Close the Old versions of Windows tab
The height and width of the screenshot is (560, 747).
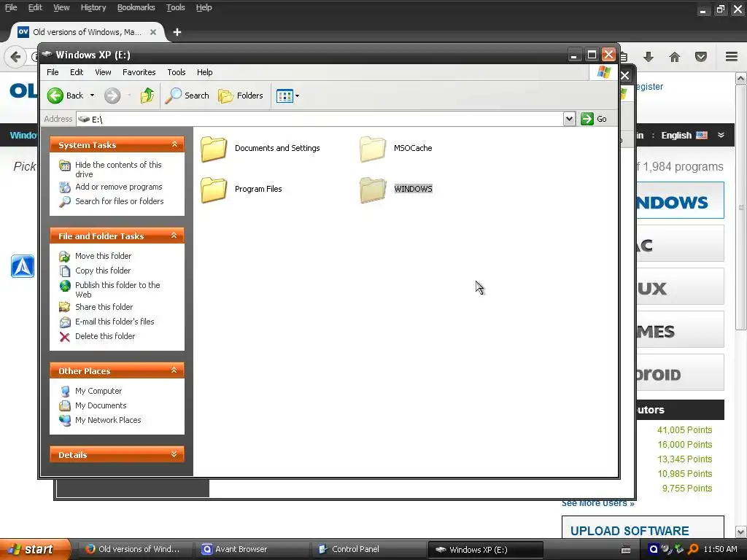[x=153, y=32]
